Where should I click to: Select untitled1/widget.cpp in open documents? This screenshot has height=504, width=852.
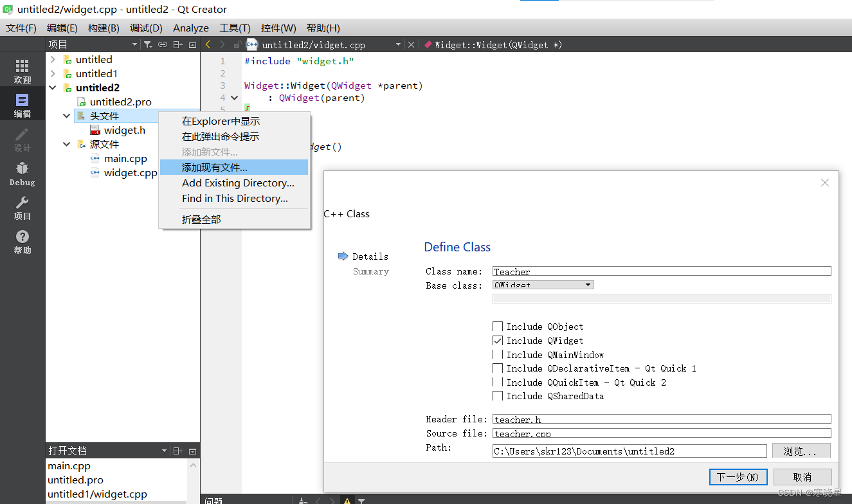(97, 494)
